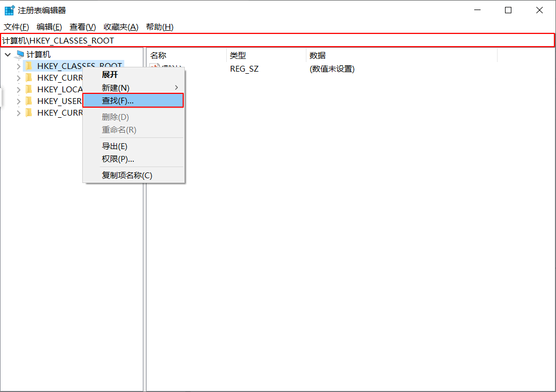Screen dimensions: 556x392
Task: Click the 数据 column header
Action: click(x=401, y=55)
